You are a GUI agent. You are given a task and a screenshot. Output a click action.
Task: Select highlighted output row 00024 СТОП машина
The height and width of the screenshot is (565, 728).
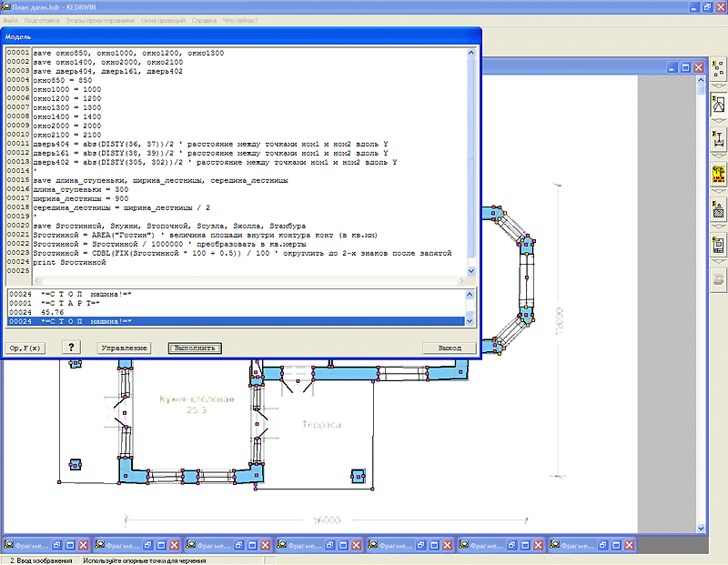[x=236, y=321]
